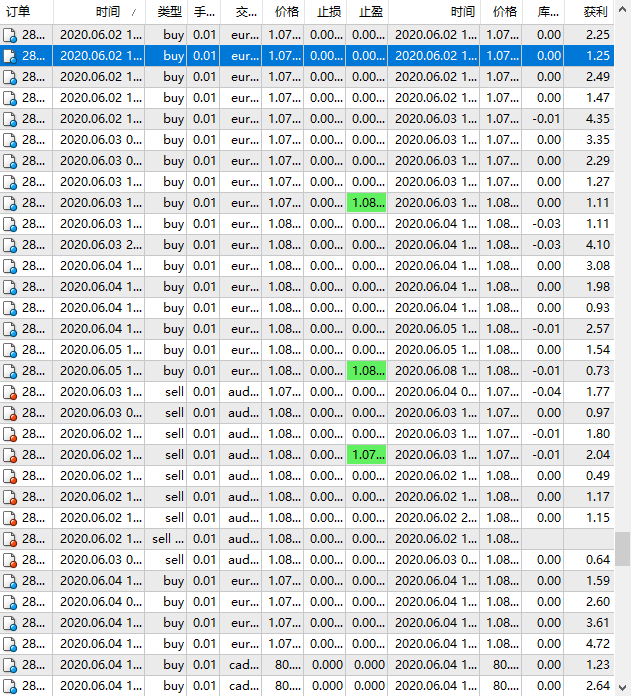Click the 4.72 profit cell
The width and height of the screenshot is (631, 696).
(x=589, y=644)
